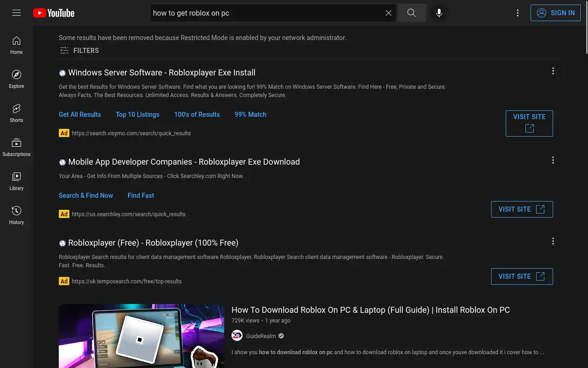The image size is (588, 368).
Task: Click the us.searchley.com ad URL
Action: [x=129, y=214]
